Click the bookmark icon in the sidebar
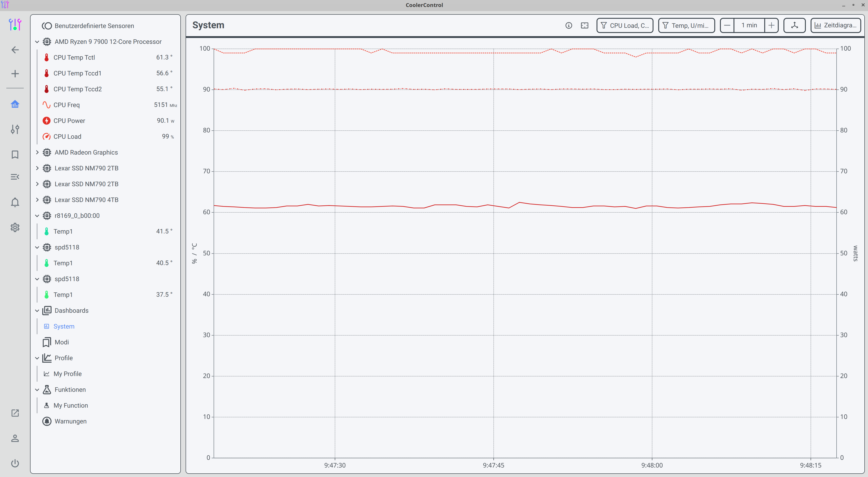The height and width of the screenshot is (477, 868). (x=15, y=154)
